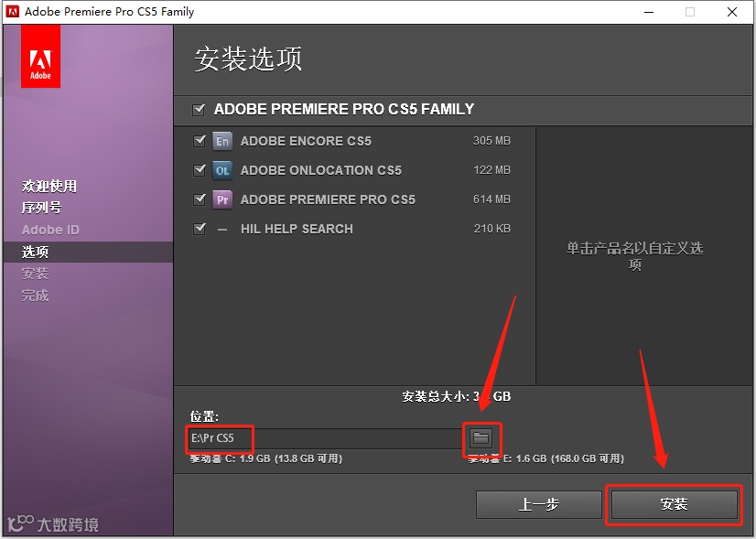756x539 pixels.
Task: Close the installer window
Action: coord(732,12)
